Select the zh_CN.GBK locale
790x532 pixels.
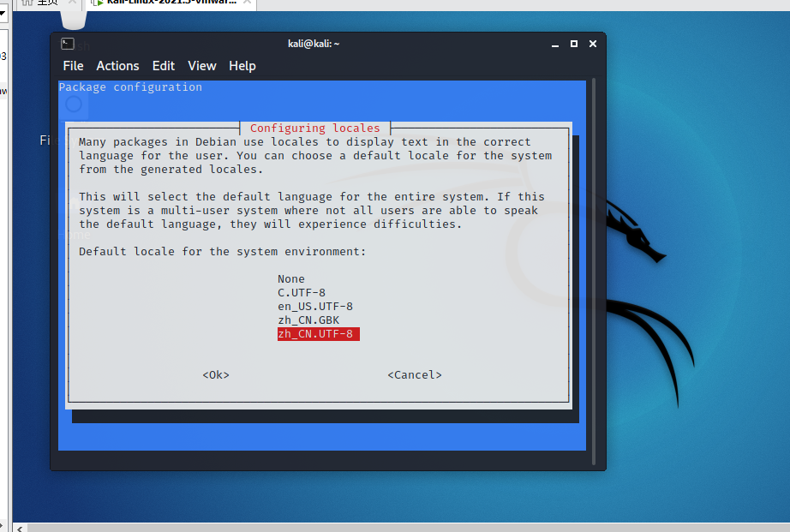(x=308, y=320)
